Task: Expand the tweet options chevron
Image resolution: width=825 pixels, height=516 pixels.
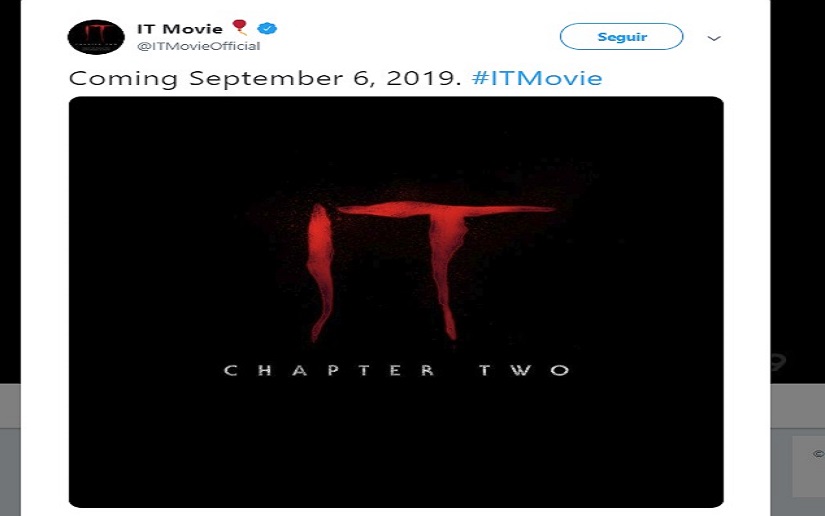Action: (x=713, y=38)
